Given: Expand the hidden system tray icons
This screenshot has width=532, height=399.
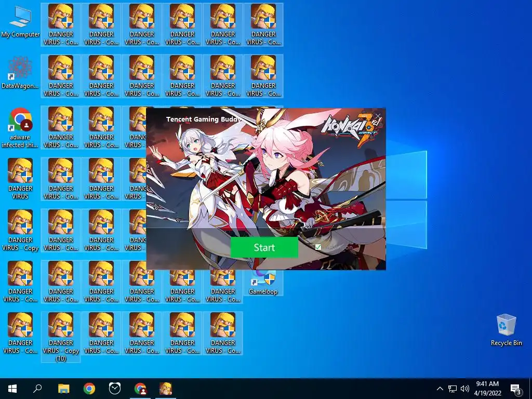Looking at the screenshot, I should [440, 389].
